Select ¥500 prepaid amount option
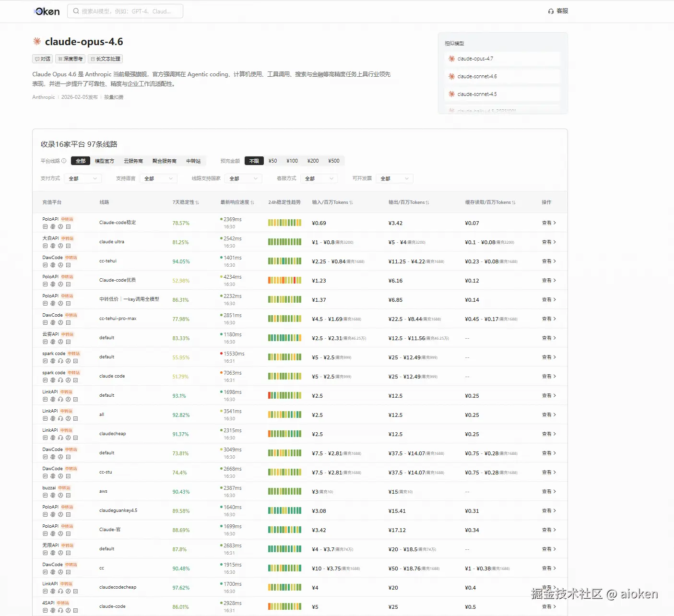Image resolution: width=674 pixels, height=616 pixels. tap(334, 161)
